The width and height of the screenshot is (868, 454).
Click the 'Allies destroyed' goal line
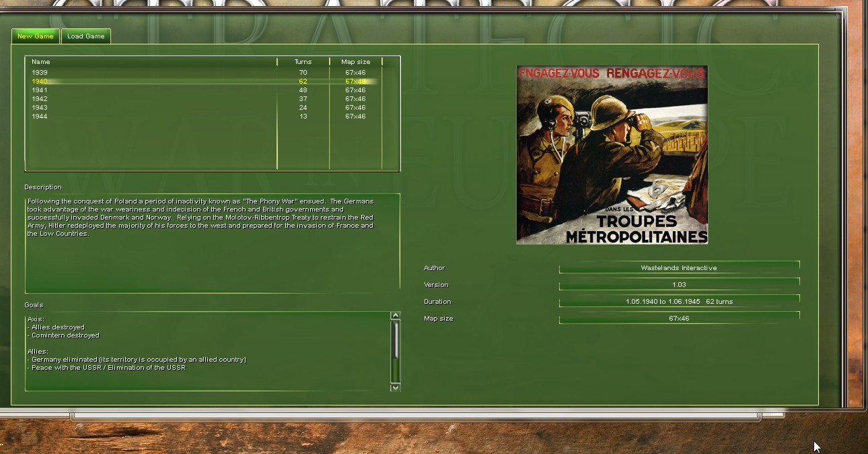pyautogui.click(x=56, y=327)
